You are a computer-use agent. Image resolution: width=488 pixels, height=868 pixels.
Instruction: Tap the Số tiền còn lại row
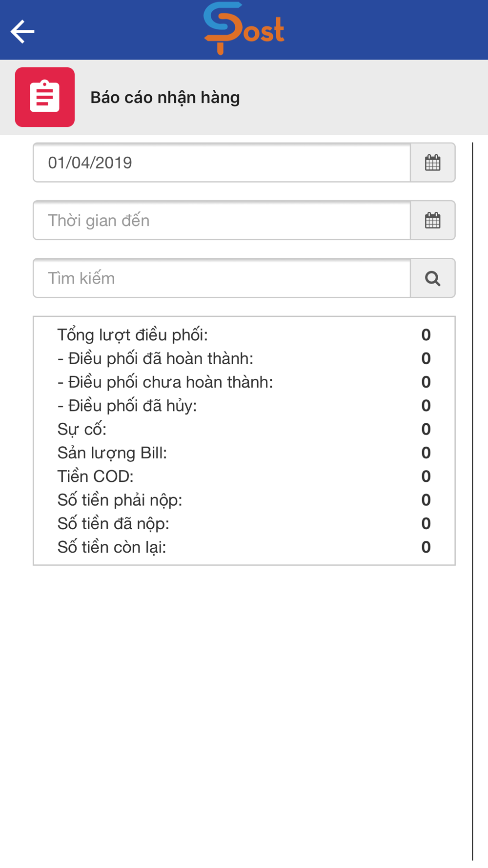tap(244, 547)
